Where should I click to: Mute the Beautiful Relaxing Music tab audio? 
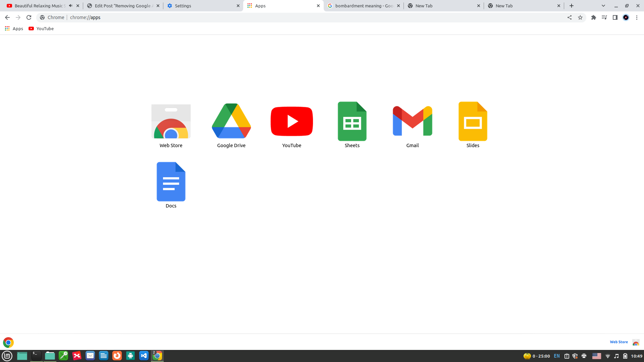[x=70, y=6]
